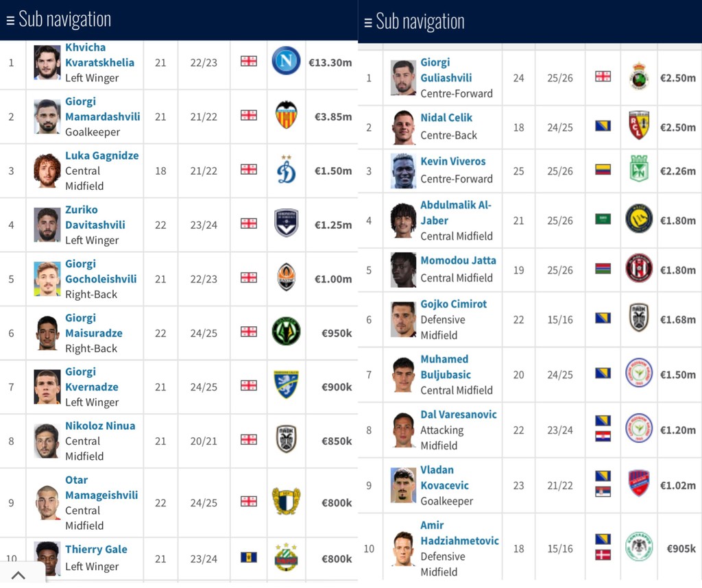Open Khvicha Kvaratskhelia player profile link
This screenshot has width=702, height=588.
99,55
